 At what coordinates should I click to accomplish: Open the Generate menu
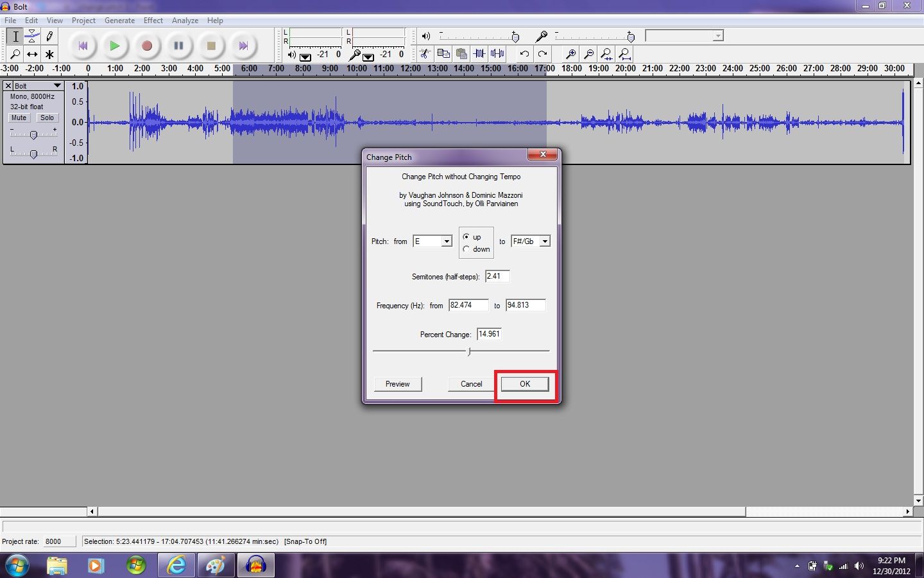click(x=119, y=20)
